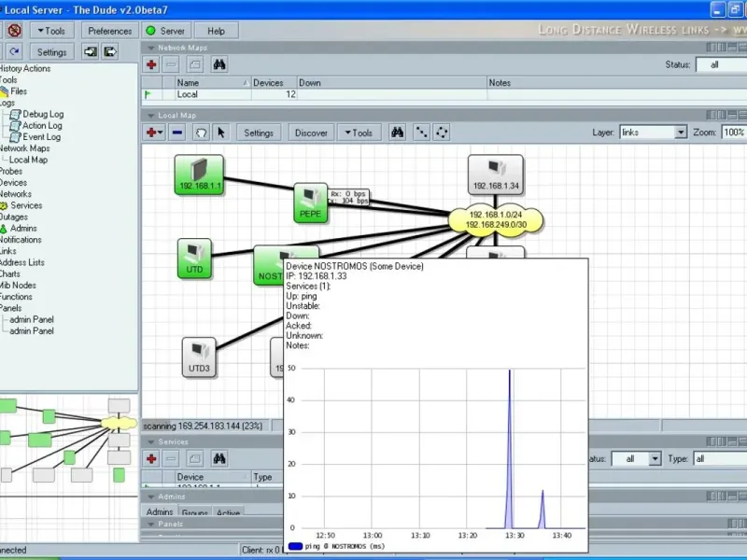The image size is (747, 560).
Task: Select the 192.168.1.1 router device on map
Action: 199,175
